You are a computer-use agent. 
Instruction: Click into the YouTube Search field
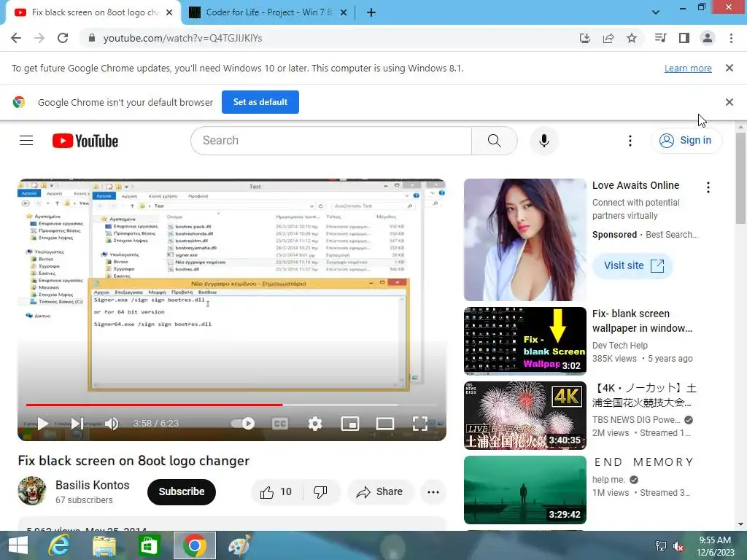pos(331,141)
